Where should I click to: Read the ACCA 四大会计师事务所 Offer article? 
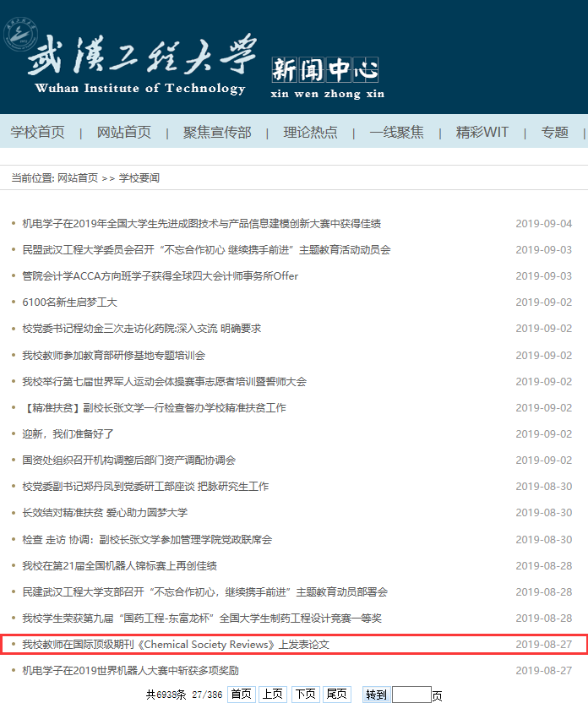pyautogui.click(x=160, y=276)
